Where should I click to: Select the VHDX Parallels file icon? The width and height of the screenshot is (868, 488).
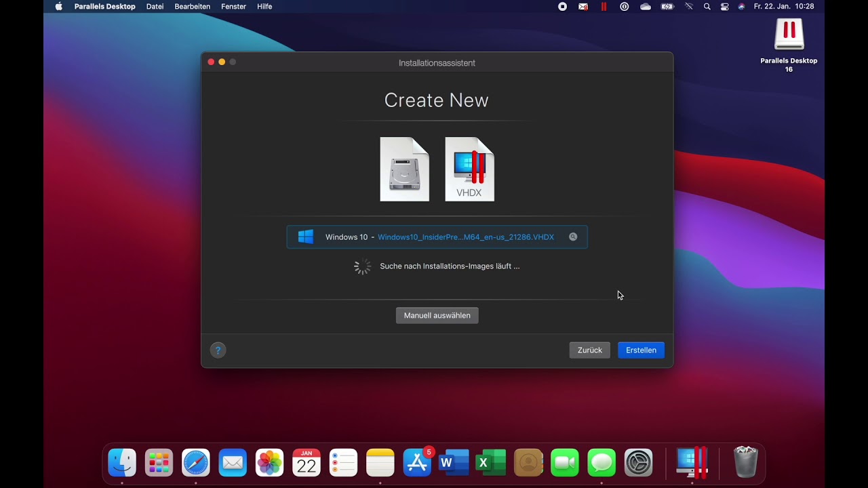(x=469, y=169)
